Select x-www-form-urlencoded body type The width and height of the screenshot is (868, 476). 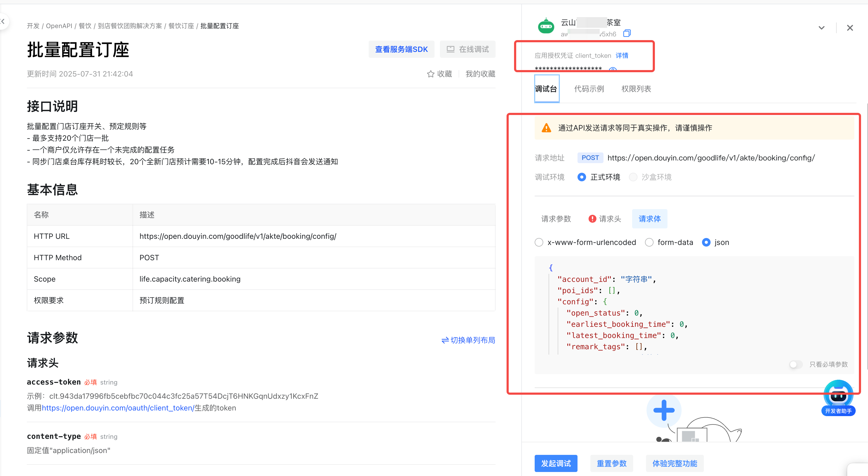[539, 242]
